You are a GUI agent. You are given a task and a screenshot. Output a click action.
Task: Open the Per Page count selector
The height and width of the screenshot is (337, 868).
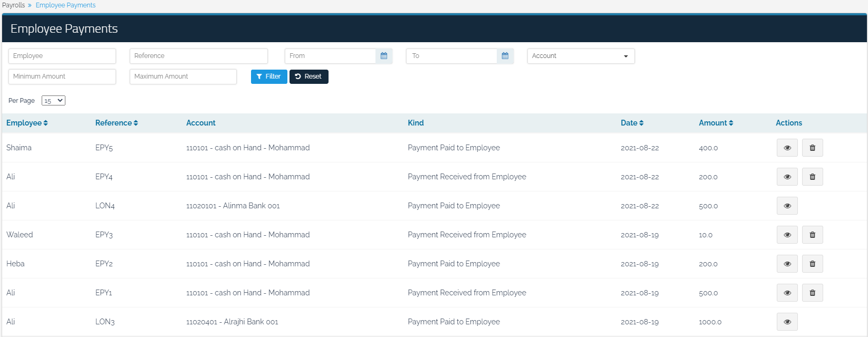[53, 101]
